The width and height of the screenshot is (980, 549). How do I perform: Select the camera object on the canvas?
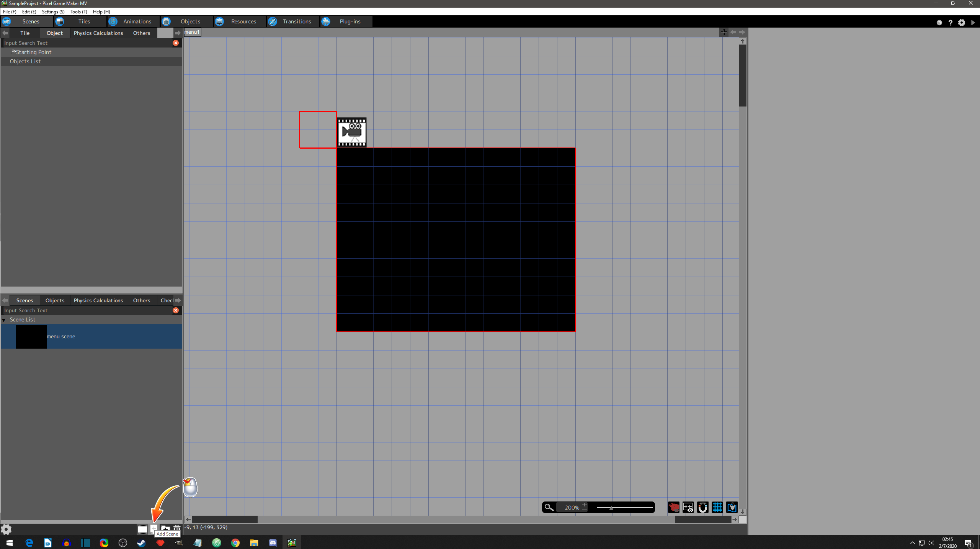coord(352,132)
